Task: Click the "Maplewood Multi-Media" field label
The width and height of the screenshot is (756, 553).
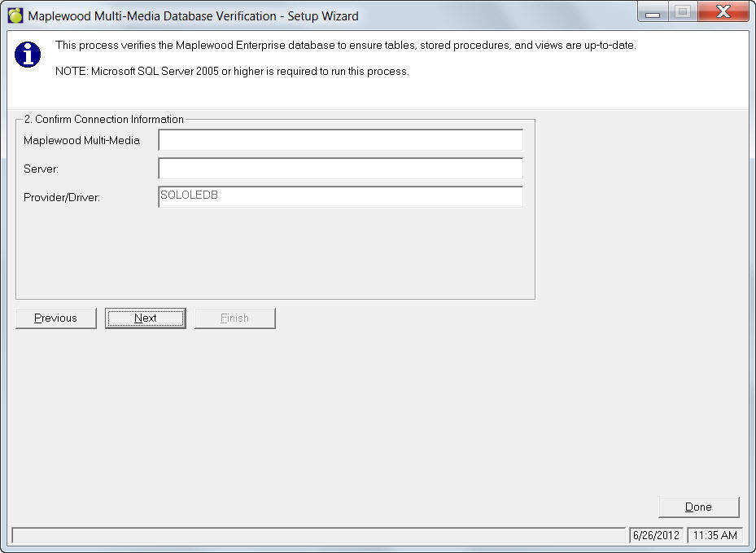Action: pos(81,140)
